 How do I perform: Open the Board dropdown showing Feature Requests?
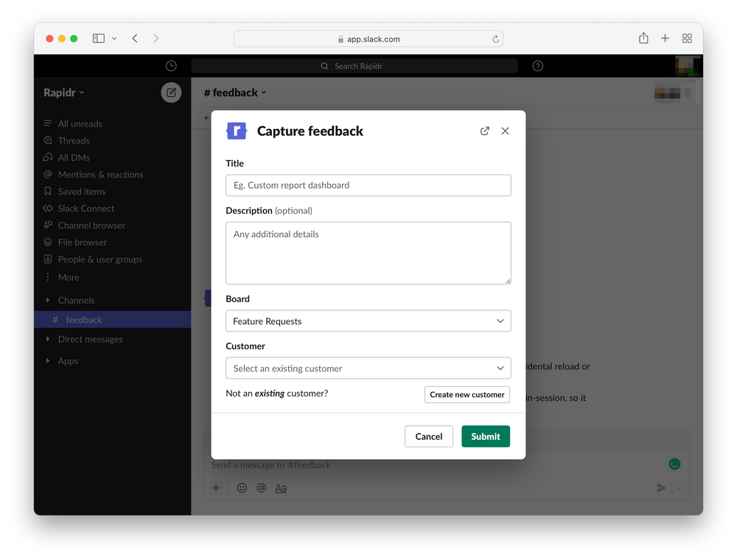[368, 321]
